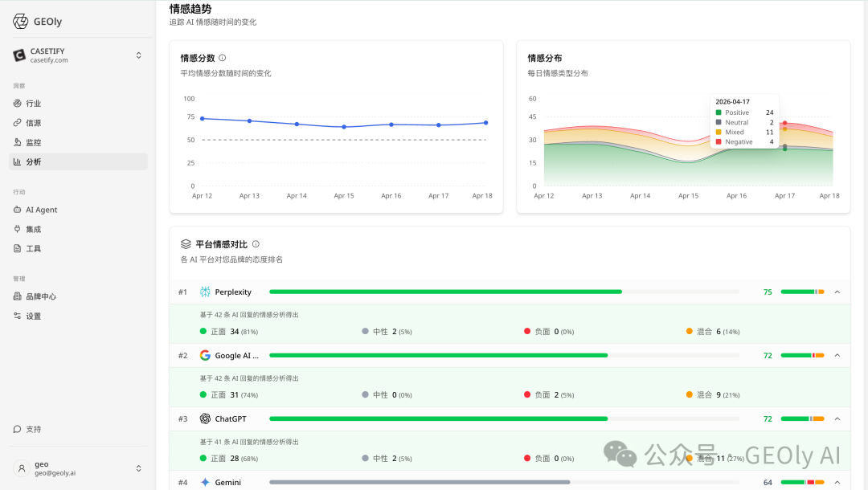This screenshot has height=490, width=868.
Task: Click the 情感趋势 heading
Action: (190, 9)
